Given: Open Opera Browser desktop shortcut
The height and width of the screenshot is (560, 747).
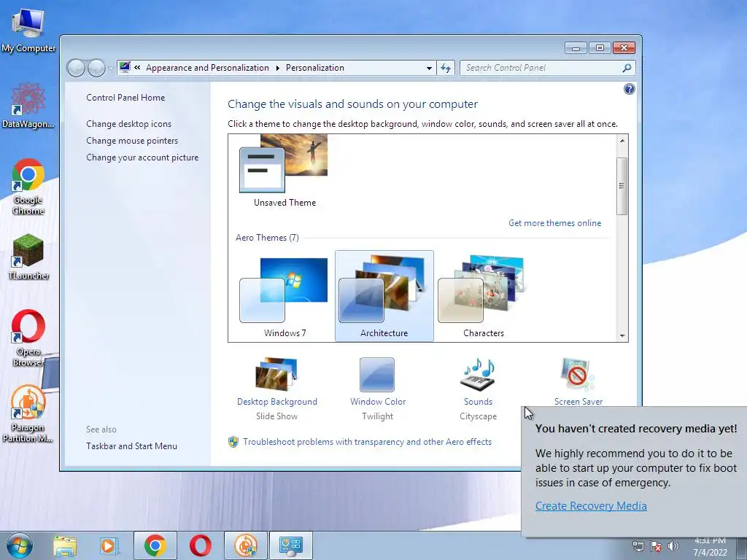Looking at the screenshot, I should 28,338.
